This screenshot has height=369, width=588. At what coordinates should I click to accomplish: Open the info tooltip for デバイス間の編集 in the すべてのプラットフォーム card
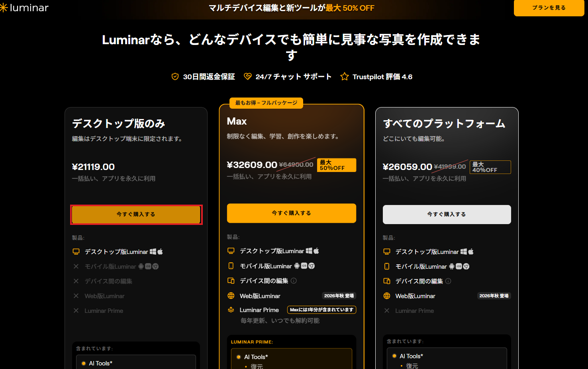pos(448,281)
